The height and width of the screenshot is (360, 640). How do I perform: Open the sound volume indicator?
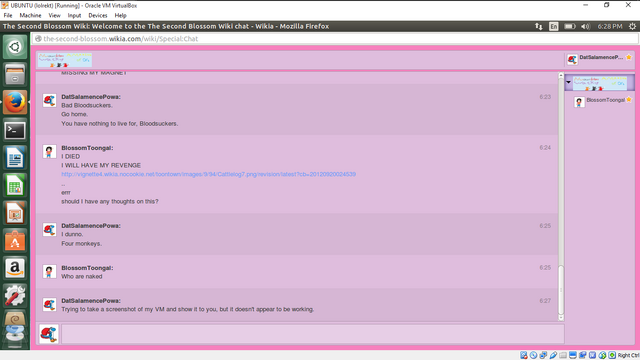tap(585, 26)
